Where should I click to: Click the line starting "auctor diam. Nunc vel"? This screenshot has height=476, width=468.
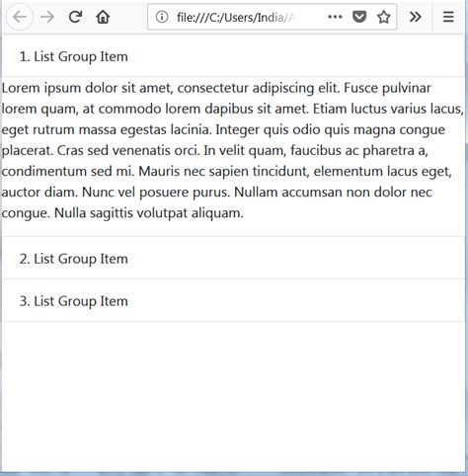tap(216, 193)
